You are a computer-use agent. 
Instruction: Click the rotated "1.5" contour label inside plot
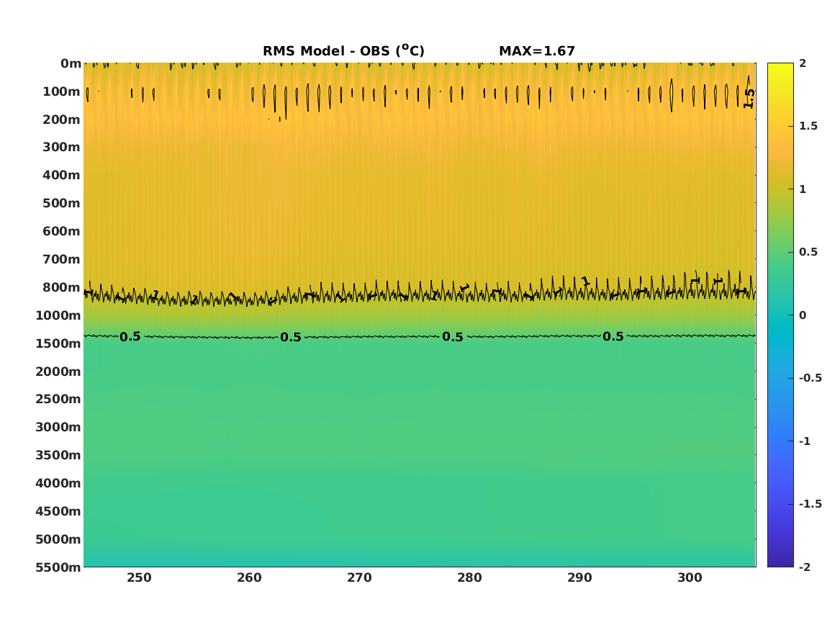[749, 99]
